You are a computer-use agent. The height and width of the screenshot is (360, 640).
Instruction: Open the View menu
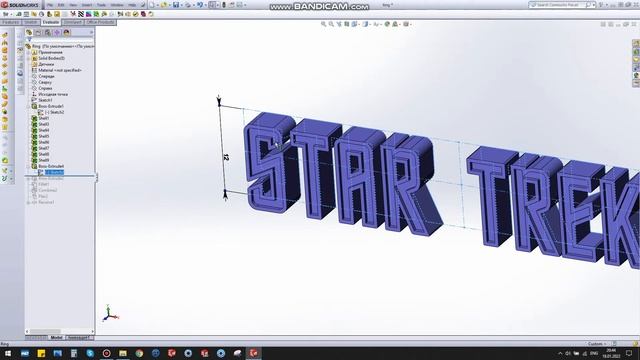(x=73, y=5)
